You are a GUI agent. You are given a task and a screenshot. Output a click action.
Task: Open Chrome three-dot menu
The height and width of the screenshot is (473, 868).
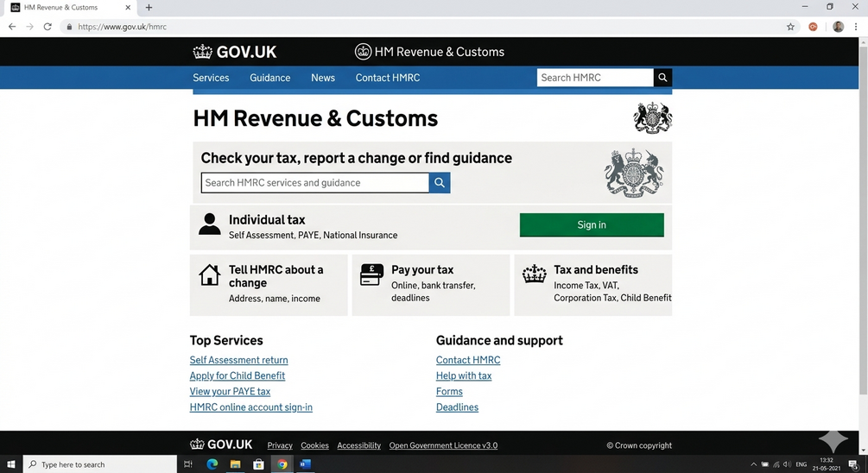856,27
